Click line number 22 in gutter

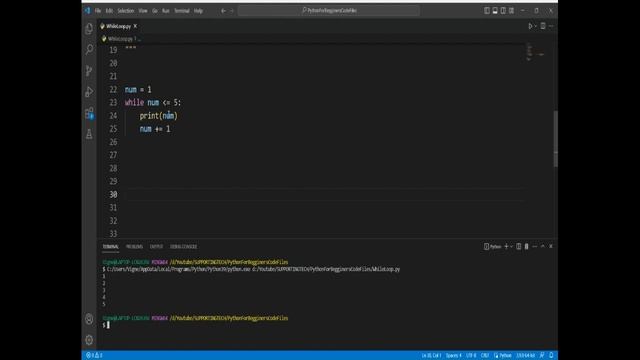pos(113,89)
